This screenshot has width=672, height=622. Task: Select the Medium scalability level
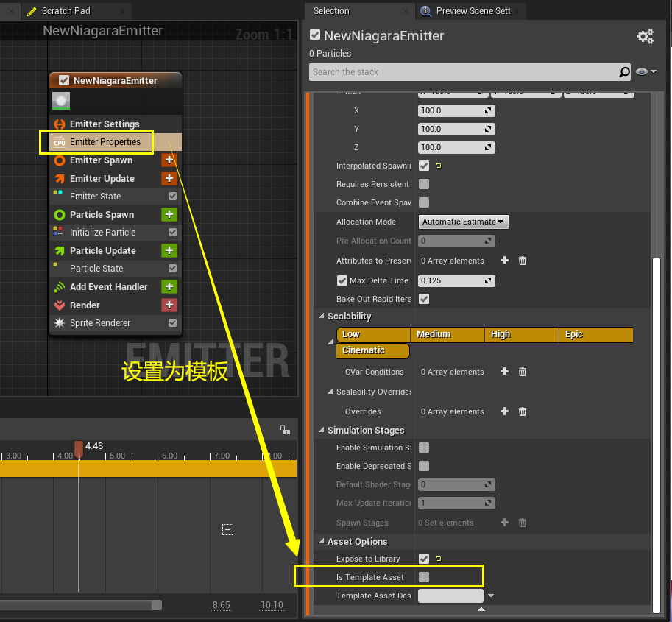(448, 334)
